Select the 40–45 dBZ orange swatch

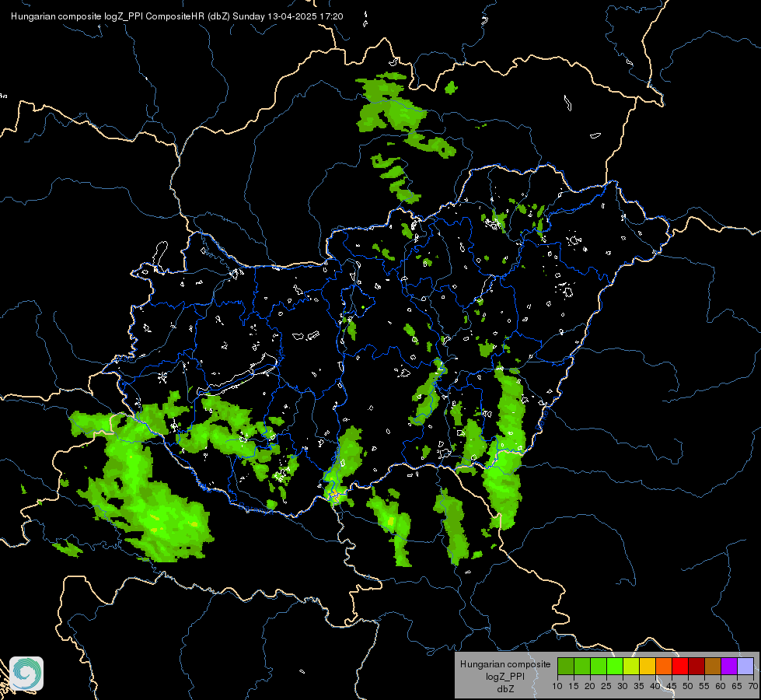[x=664, y=666]
